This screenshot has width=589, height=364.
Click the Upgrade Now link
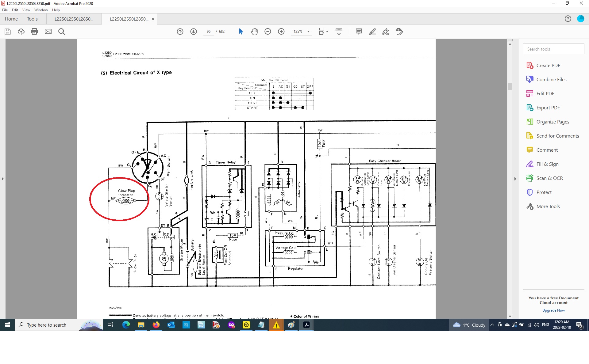click(x=553, y=310)
